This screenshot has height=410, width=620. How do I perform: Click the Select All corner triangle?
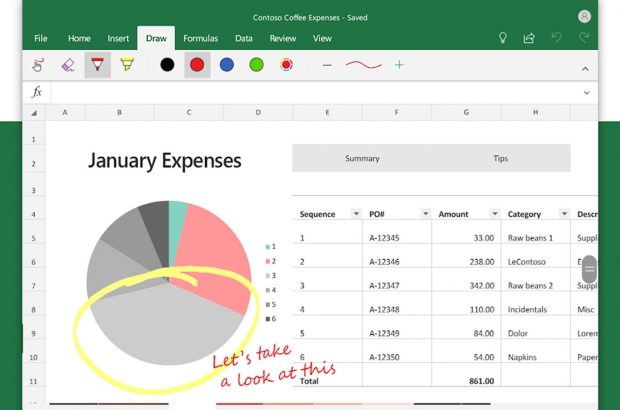pyautogui.click(x=34, y=113)
